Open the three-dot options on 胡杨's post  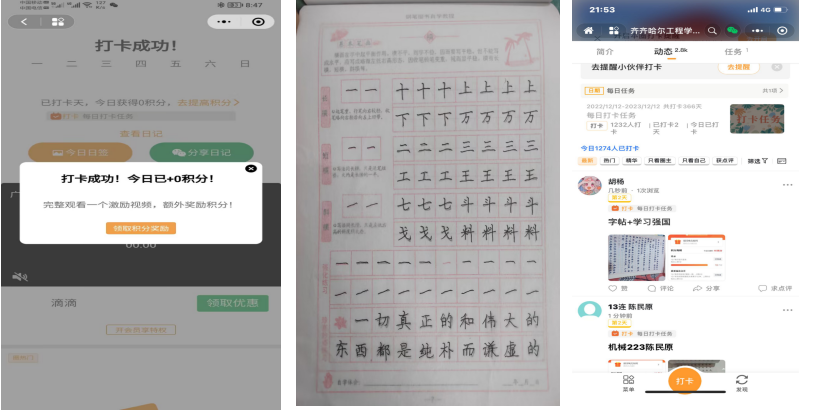point(787,185)
